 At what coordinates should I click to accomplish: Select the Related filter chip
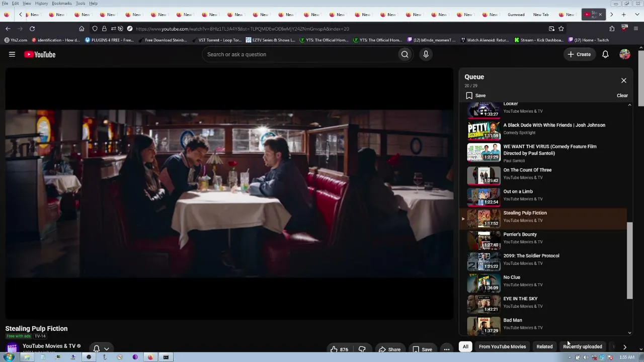point(544,346)
